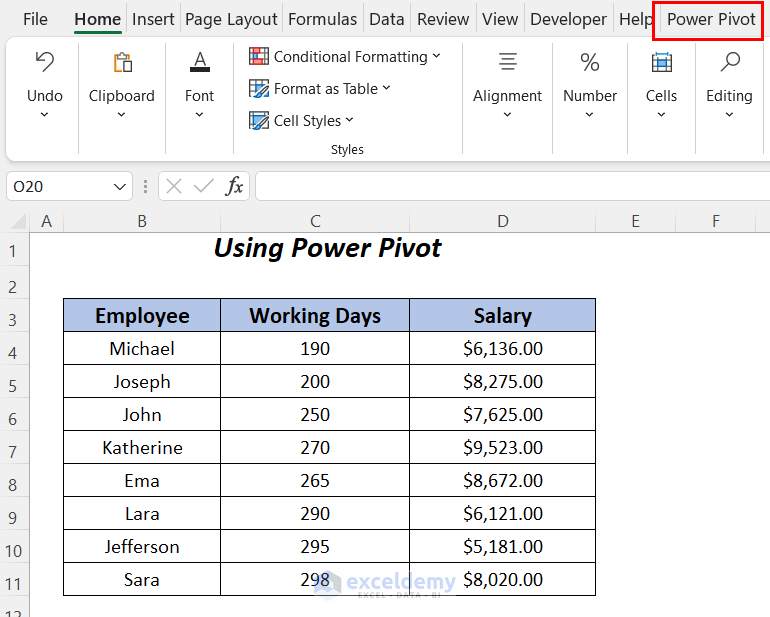This screenshot has width=770, height=617.
Task: Click the Cells grid icon
Action: click(661, 62)
